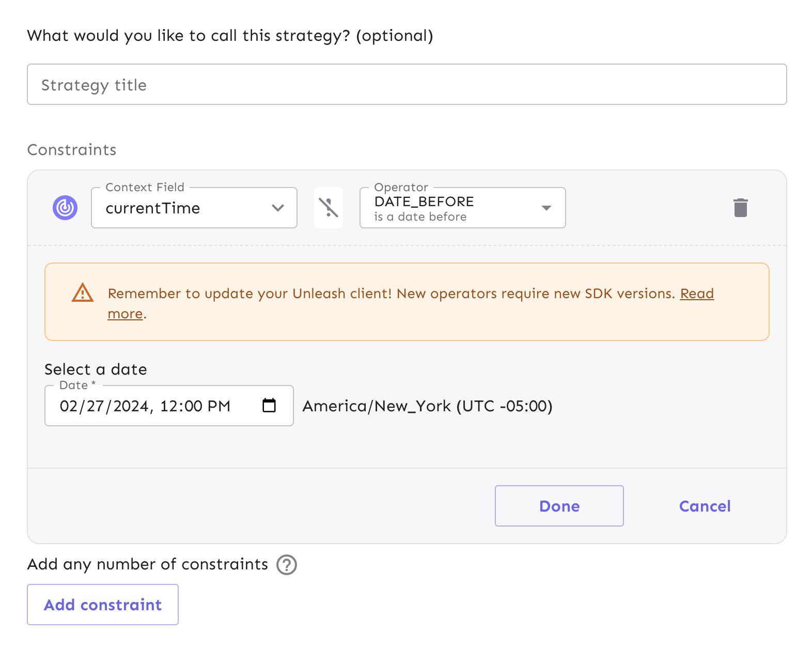Select the day 27 in date field
The width and height of the screenshot is (812, 649).
click(95, 406)
